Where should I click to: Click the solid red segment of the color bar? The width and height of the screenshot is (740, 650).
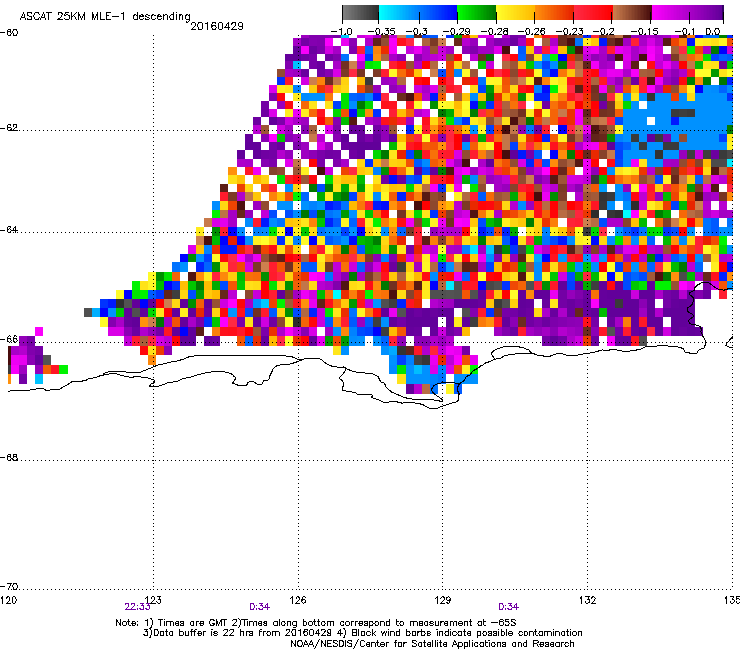tap(593, 13)
